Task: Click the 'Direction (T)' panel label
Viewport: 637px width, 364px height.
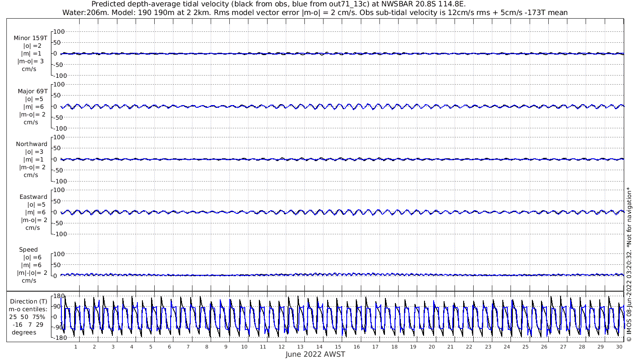Action: (30, 301)
